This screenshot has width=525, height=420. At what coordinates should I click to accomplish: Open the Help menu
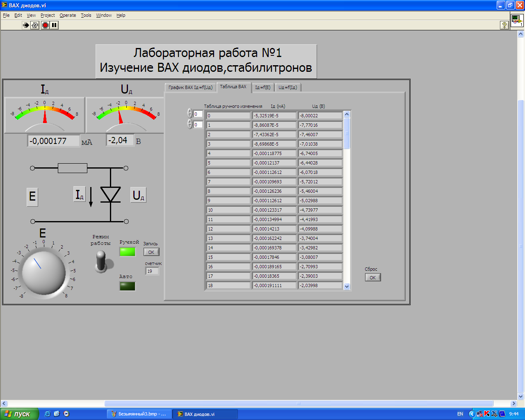click(x=121, y=15)
